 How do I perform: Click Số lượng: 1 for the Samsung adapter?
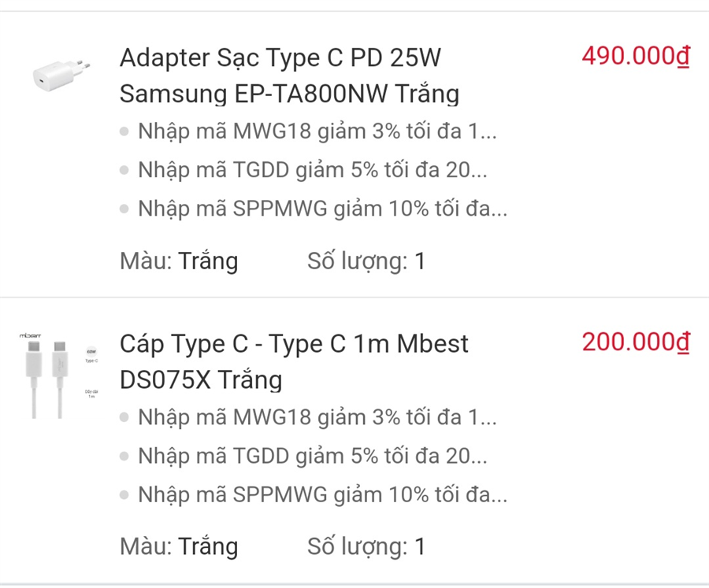(x=366, y=261)
